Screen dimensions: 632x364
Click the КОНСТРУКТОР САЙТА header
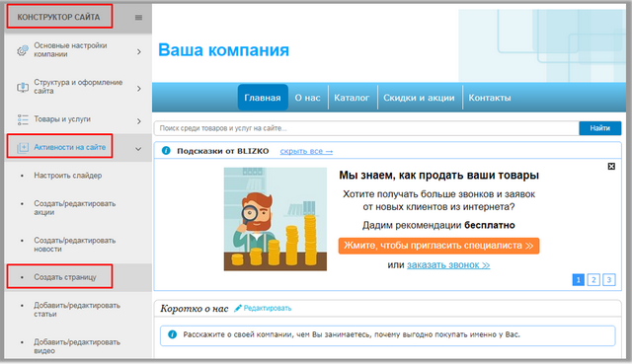point(58,17)
